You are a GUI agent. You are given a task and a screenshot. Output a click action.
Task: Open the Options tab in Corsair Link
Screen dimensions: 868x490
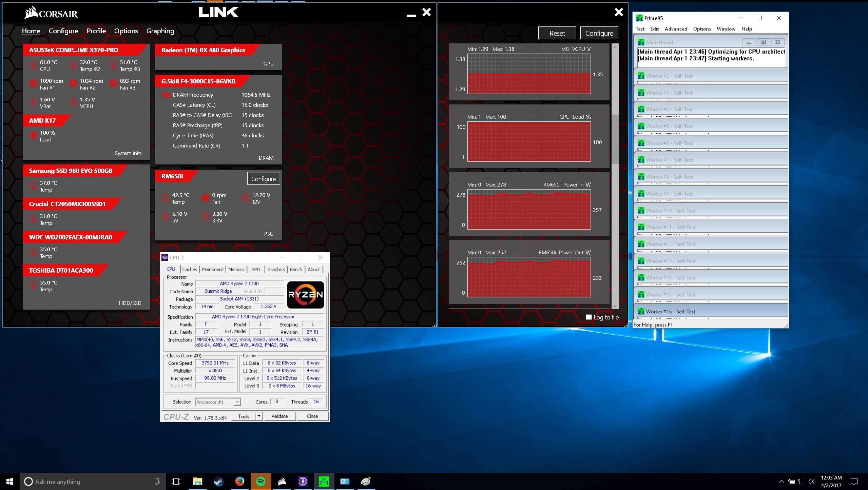[126, 31]
